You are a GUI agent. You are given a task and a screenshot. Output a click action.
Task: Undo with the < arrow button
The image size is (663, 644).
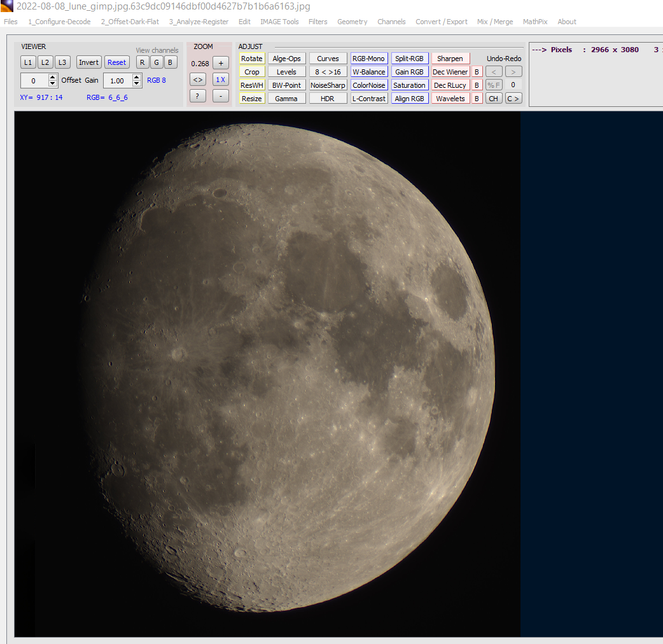coord(494,72)
